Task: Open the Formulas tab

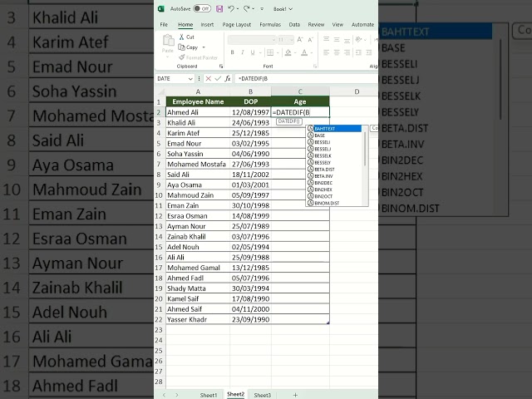Action: tap(270, 24)
